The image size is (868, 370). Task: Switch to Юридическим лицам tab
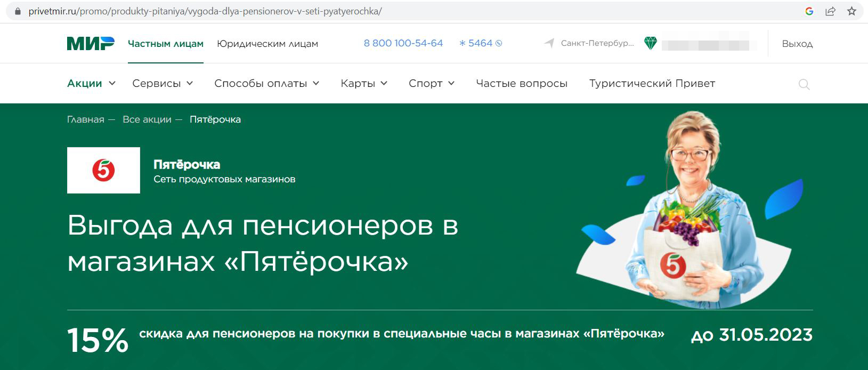267,44
